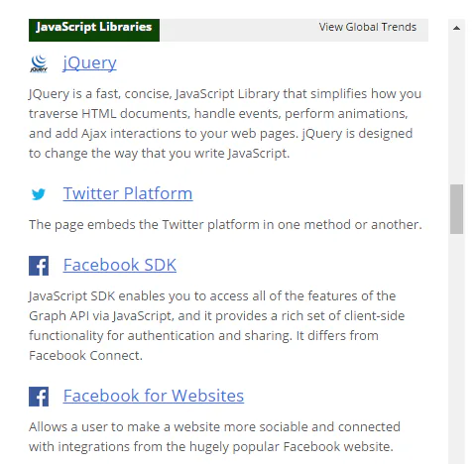Click the scrollbar up arrow
Viewport: 476px width, 464px height.
click(456, 28)
